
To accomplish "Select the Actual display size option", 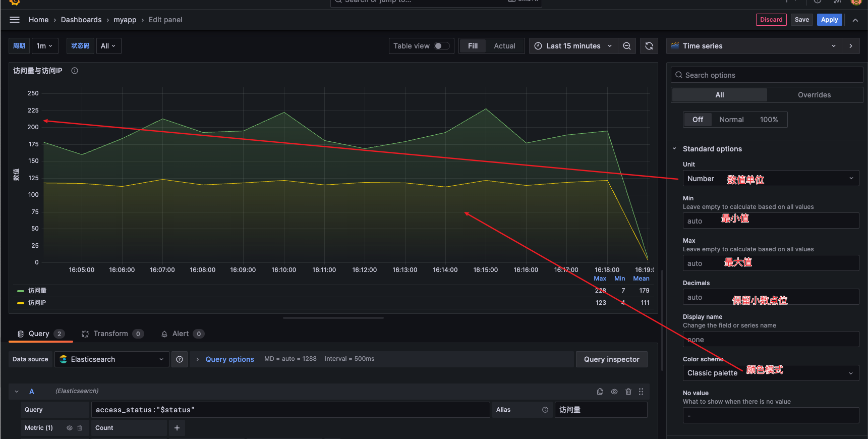I will click(x=504, y=46).
